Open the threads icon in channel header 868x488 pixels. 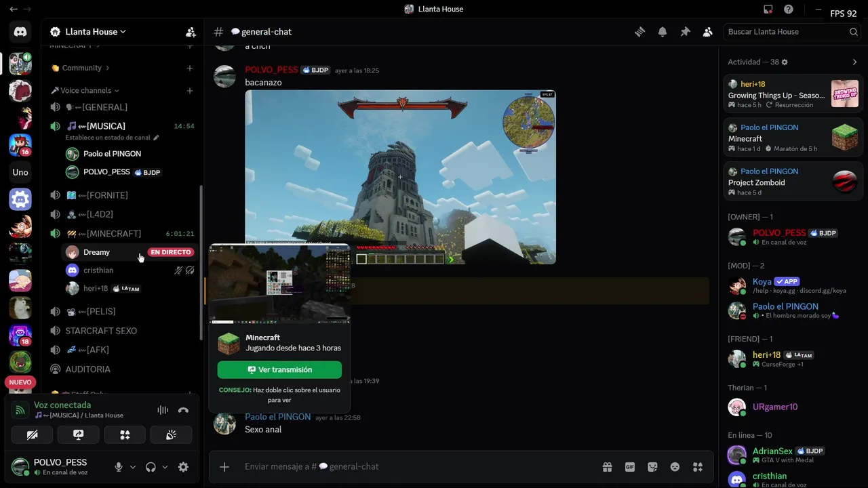pos(639,32)
